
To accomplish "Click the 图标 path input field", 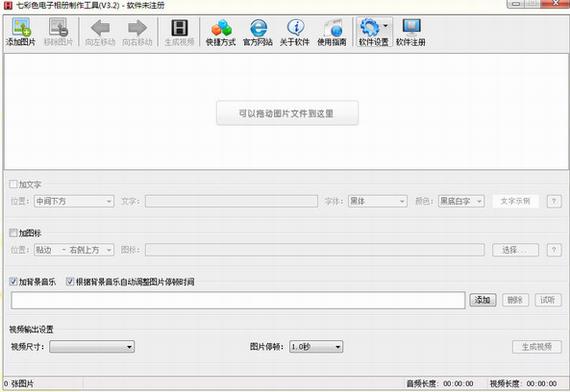I will (x=314, y=250).
